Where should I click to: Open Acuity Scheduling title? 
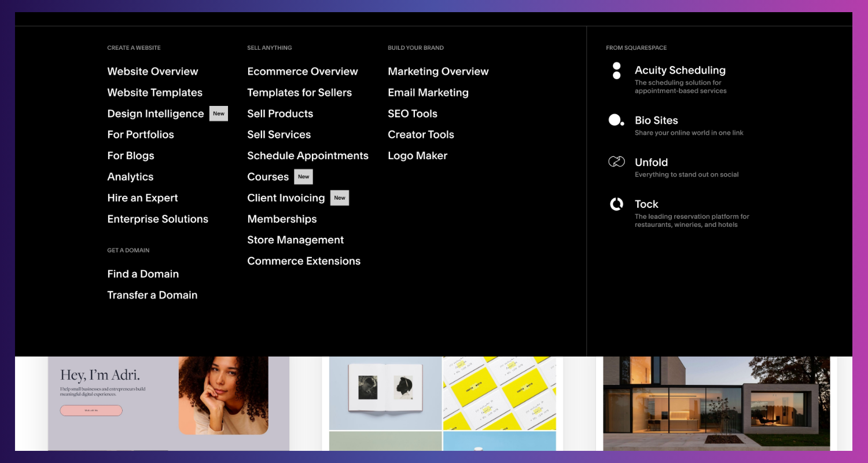(680, 70)
